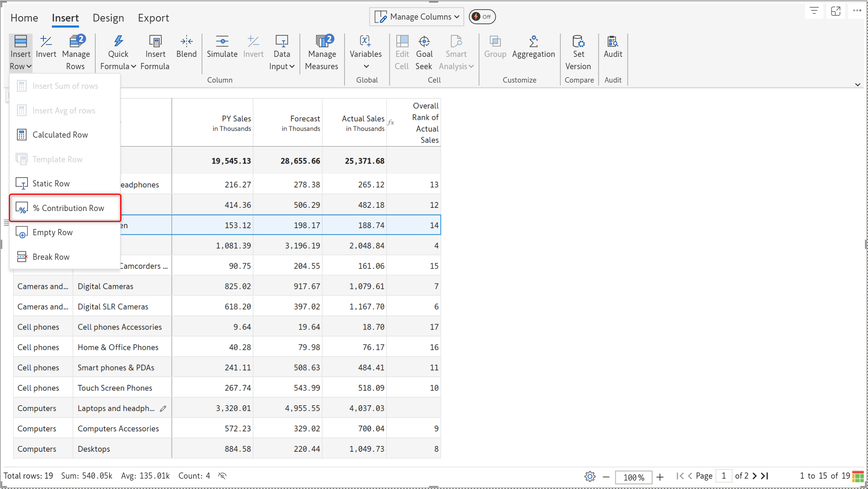Switch to the Design tab
Image resolution: width=868 pixels, height=489 pixels.
(x=108, y=18)
